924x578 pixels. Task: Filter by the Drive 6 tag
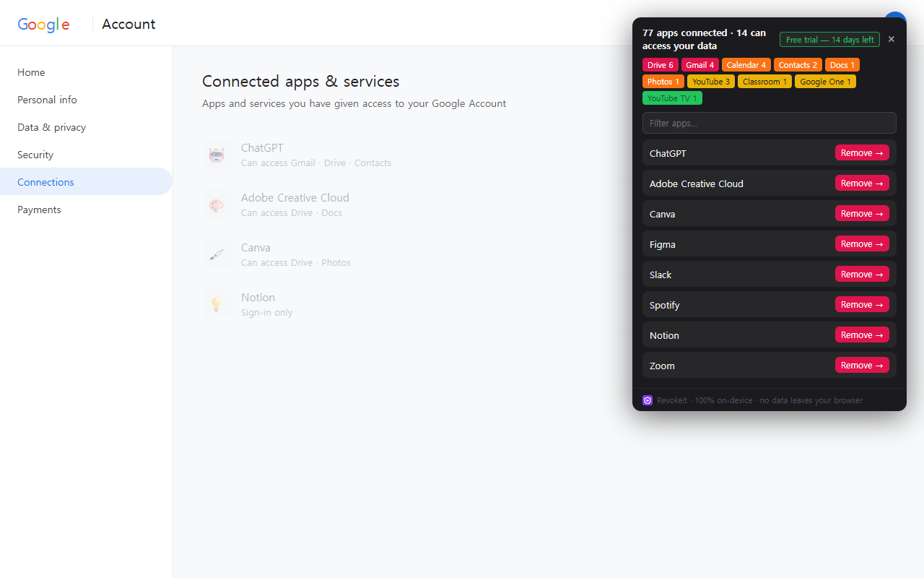pos(661,65)
